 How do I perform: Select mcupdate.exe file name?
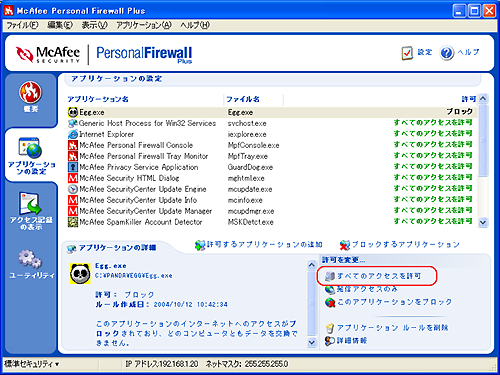pos(250,189)
